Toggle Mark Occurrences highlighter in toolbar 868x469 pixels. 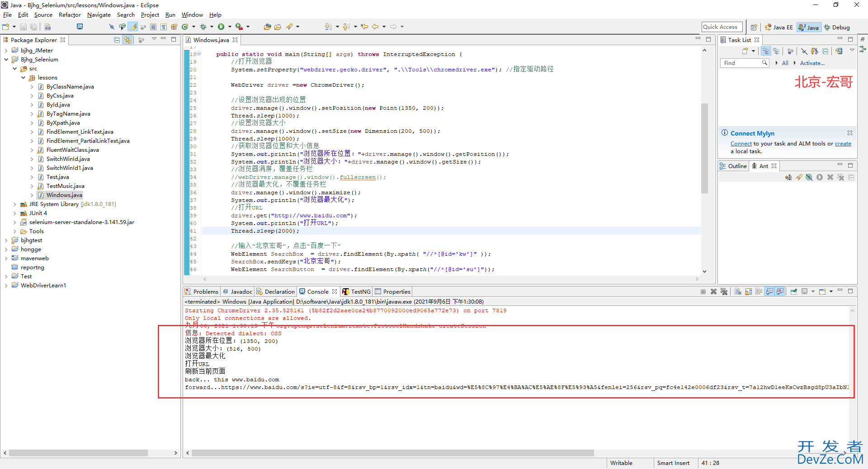133,27
